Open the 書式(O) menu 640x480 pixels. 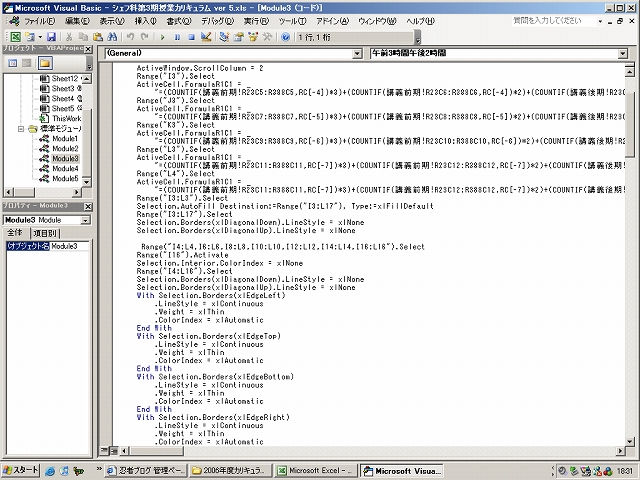point(179,21)
